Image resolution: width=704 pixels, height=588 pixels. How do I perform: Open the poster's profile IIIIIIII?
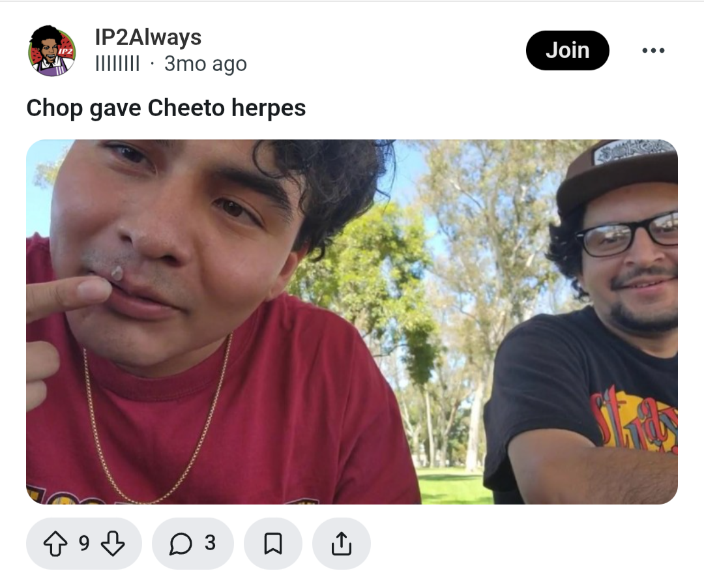[x=117, y=64]
